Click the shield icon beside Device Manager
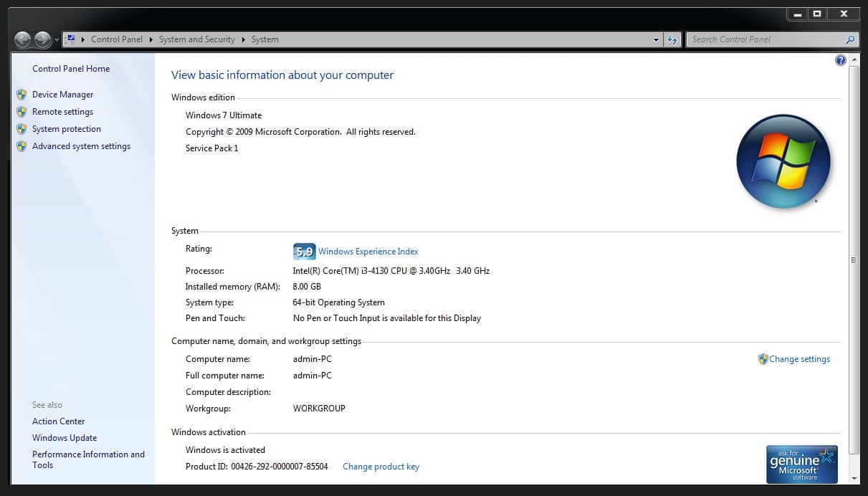 coord(22,94)
